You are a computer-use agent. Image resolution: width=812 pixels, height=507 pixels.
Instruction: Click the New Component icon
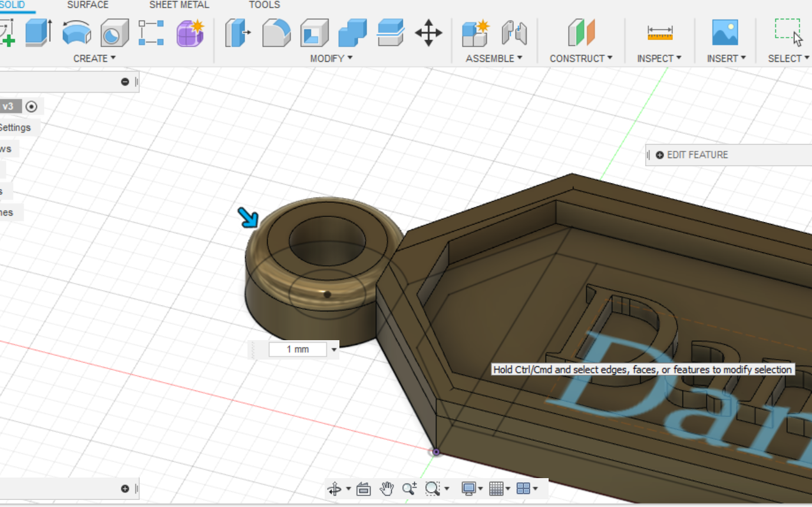[x=476, y=33]
